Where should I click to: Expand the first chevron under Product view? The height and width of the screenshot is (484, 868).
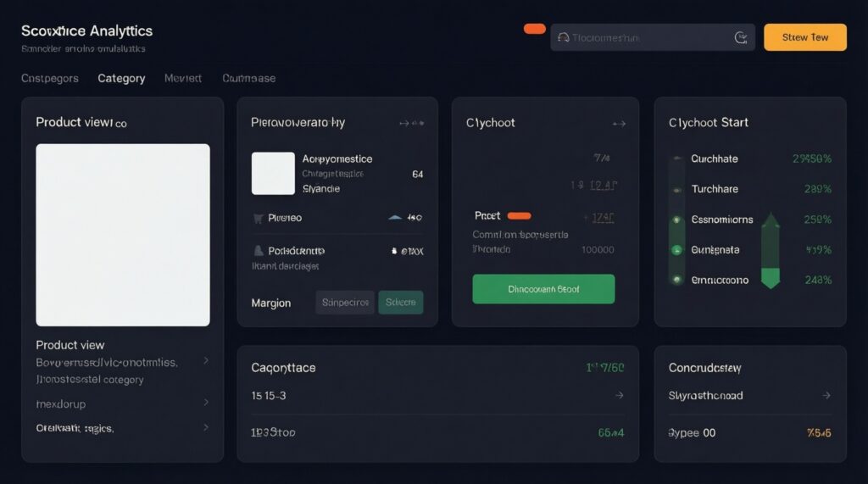206,361
